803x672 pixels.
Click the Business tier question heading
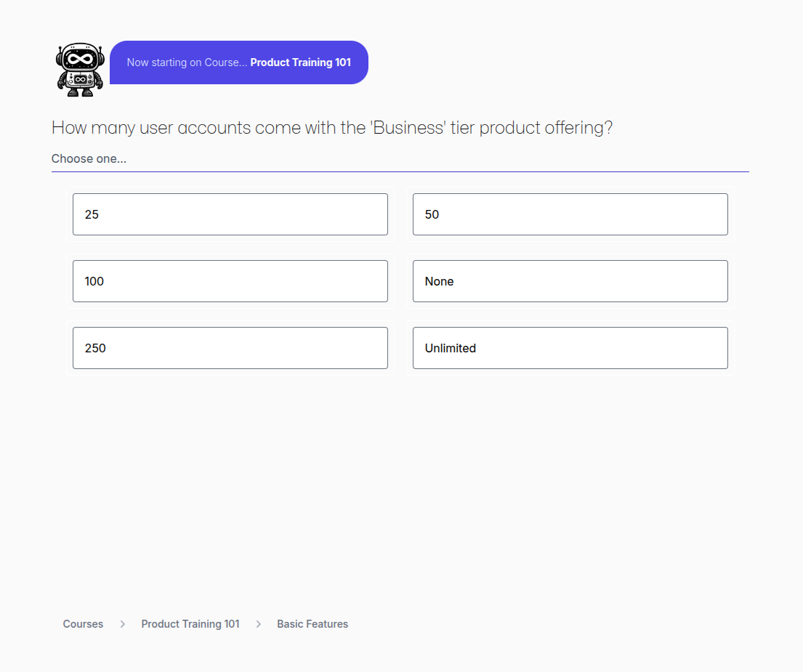[332, 128]
